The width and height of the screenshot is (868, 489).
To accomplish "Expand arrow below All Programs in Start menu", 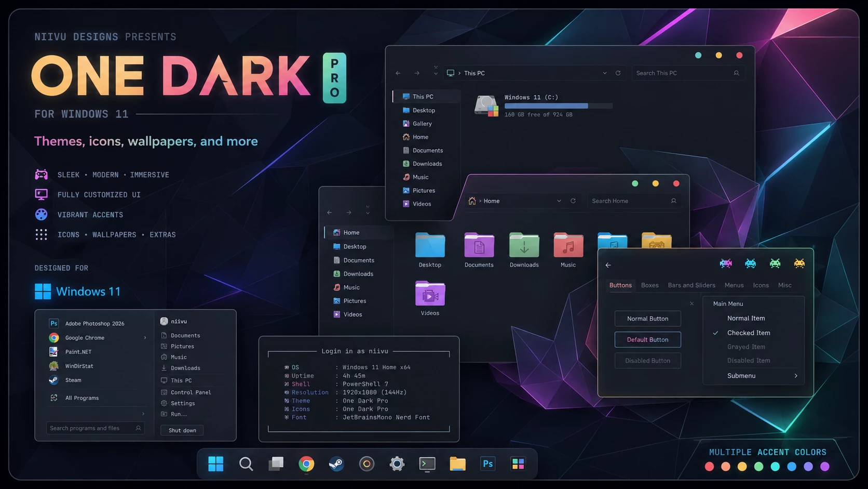I will tap(143, 414).
